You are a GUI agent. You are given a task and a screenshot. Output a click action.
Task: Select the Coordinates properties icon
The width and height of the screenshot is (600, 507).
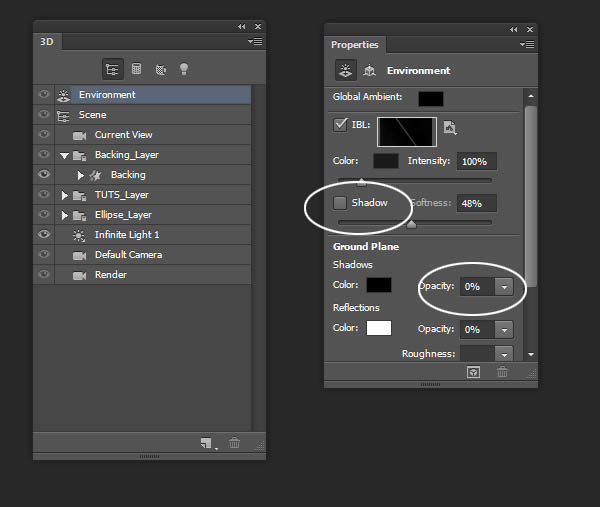click(369, 70)
